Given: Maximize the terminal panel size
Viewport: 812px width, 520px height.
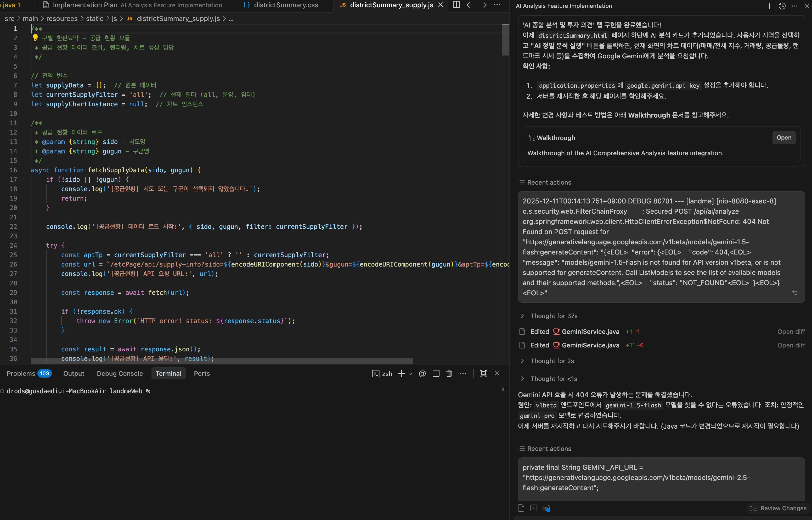Looking at the screenshot, I should [x=483, y=373].
